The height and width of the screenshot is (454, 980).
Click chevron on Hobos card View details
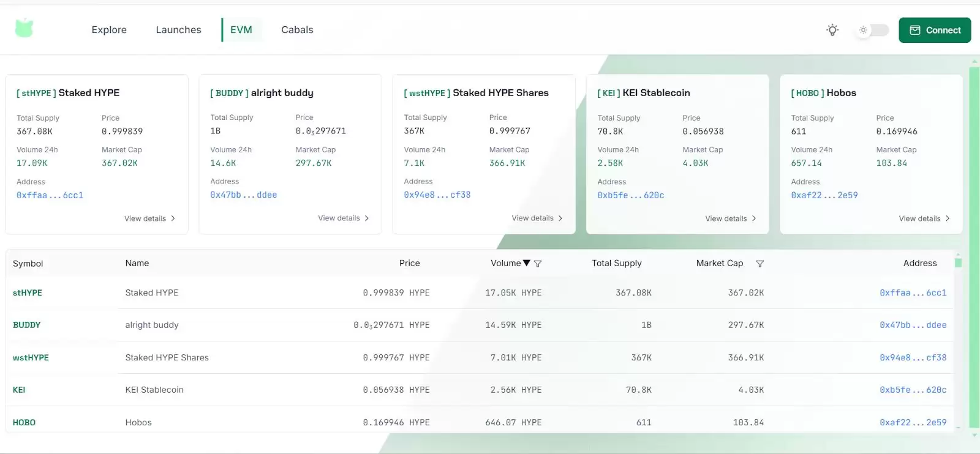click(948, 218)
